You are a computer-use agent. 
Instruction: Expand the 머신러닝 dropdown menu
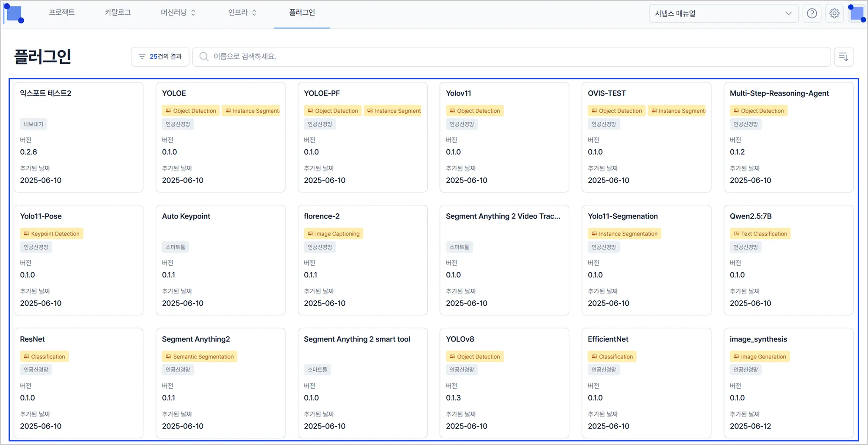178,13
